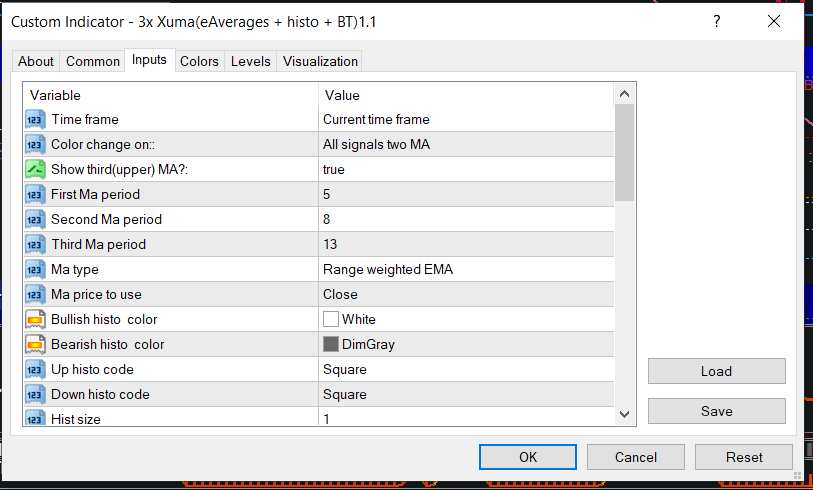Click the help question mark button

(x=717, y=21)
